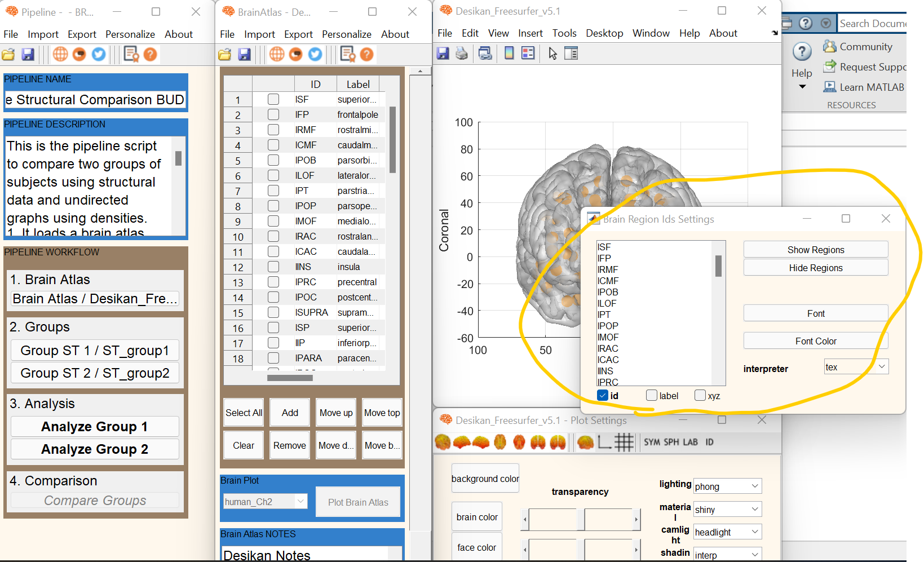Open the Desikan figure property editor
Screen dimensions: 924x562
point(571,53)
